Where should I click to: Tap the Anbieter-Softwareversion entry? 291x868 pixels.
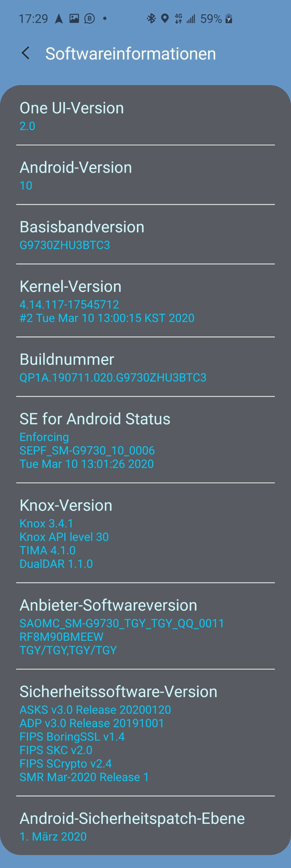click(145, 626)
